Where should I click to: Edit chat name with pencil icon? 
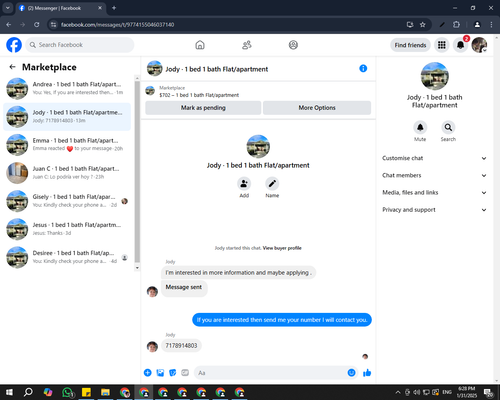(272, 184)
